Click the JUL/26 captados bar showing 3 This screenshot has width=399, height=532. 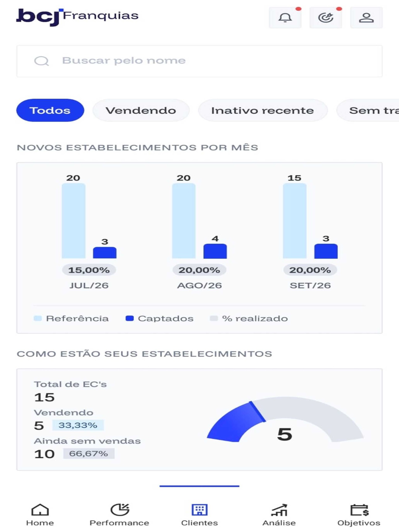105,253
